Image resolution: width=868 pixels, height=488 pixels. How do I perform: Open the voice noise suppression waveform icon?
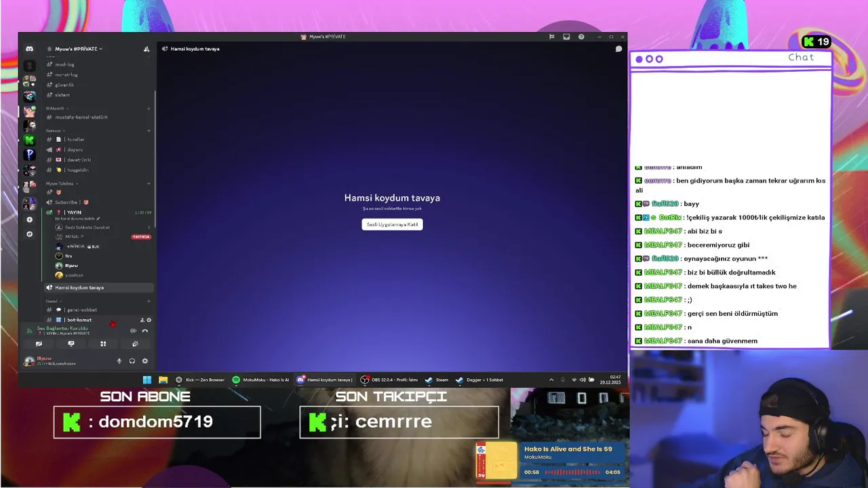(x=133, y=331)
